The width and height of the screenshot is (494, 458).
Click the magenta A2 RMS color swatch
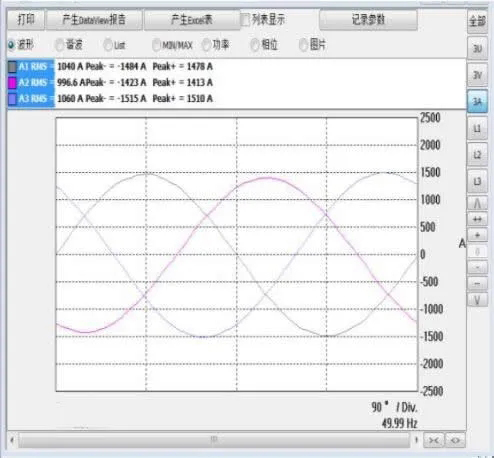[12, 82]
